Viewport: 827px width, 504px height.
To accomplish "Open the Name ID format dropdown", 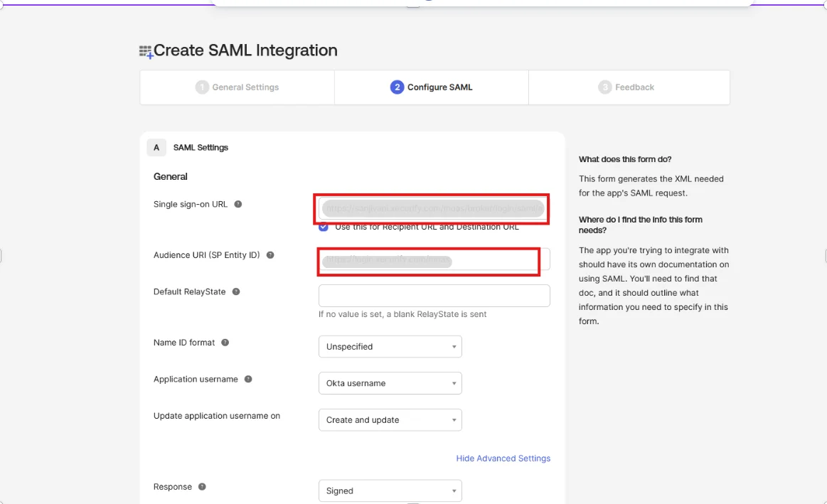I will point(390,346).
